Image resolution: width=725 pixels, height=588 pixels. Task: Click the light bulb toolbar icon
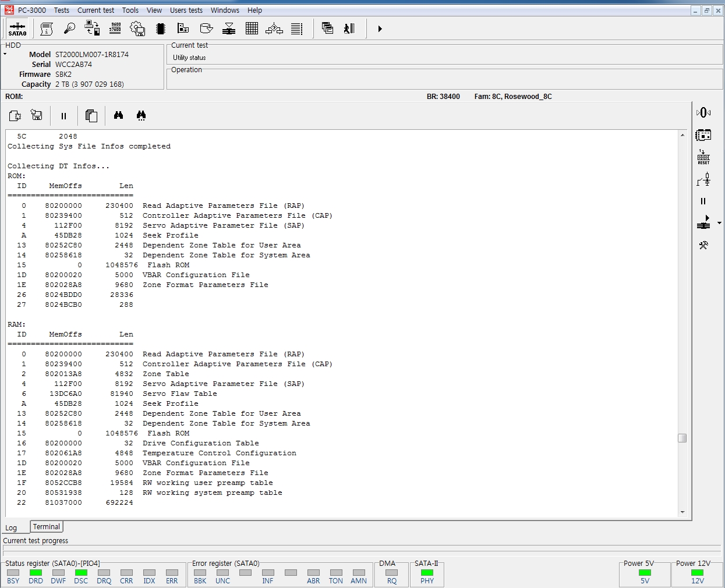click(69, 29)
